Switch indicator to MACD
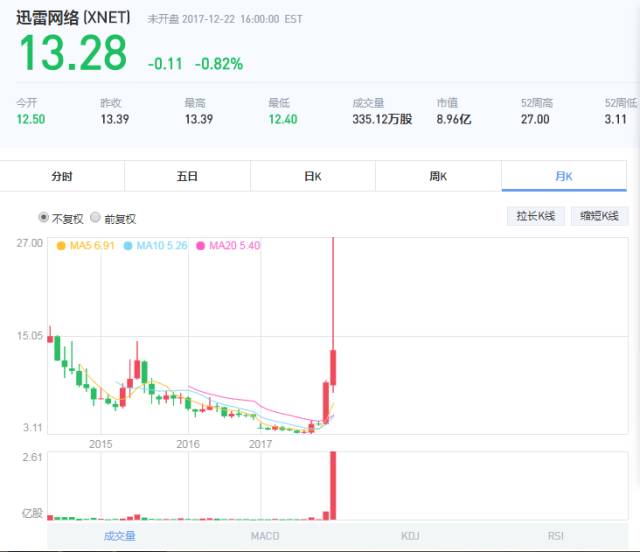 (x=265, y=536)
